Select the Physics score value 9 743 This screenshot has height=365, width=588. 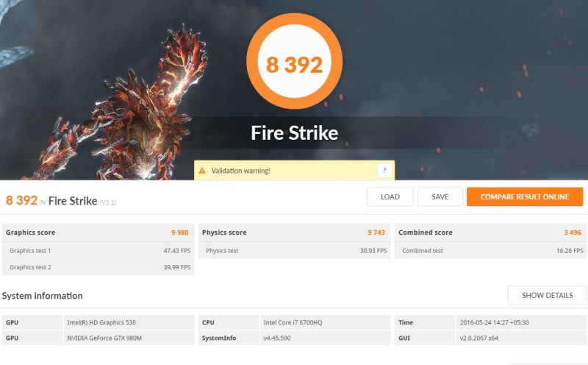(x=376, y=233)
